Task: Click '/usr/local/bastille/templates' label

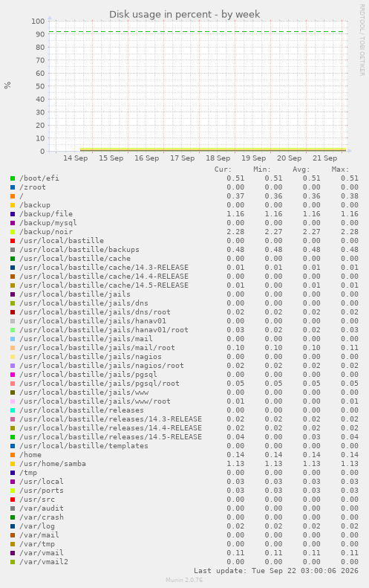Action: [x=84, y=446]
